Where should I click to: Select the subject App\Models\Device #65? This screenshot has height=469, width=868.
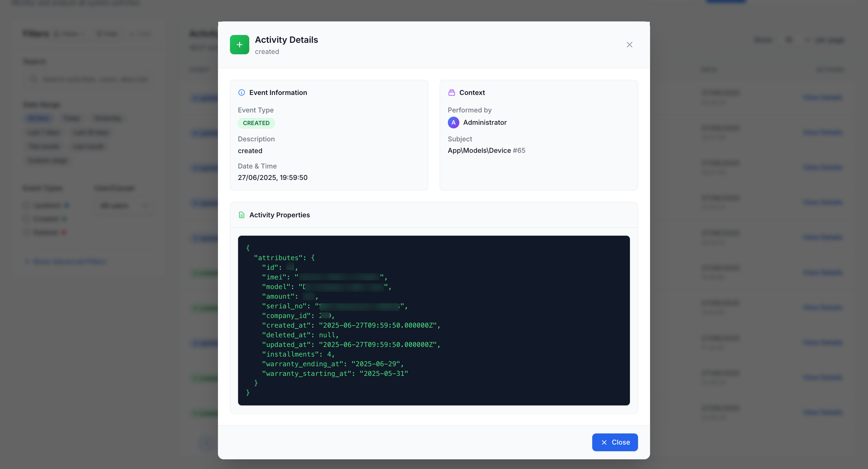[x=486, y=150]
